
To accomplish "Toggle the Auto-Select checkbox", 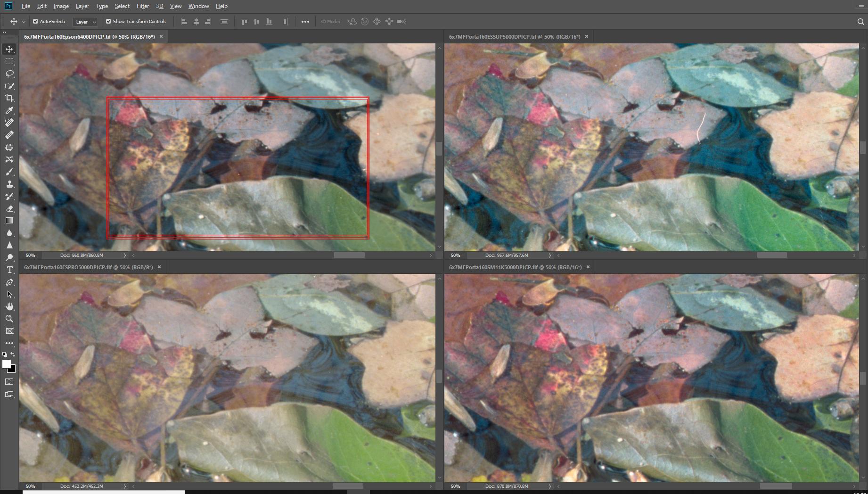I will coord(35,22).
